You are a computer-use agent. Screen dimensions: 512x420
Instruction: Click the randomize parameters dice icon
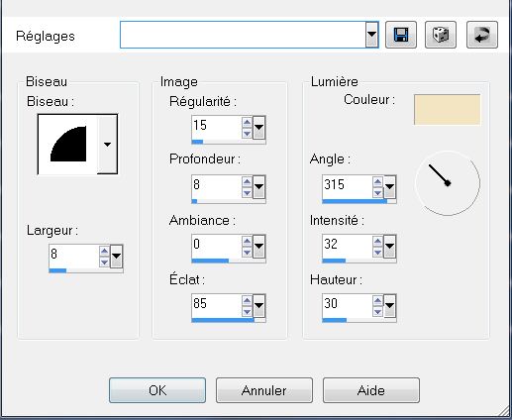pyautogui.click(x=441, y=35)
